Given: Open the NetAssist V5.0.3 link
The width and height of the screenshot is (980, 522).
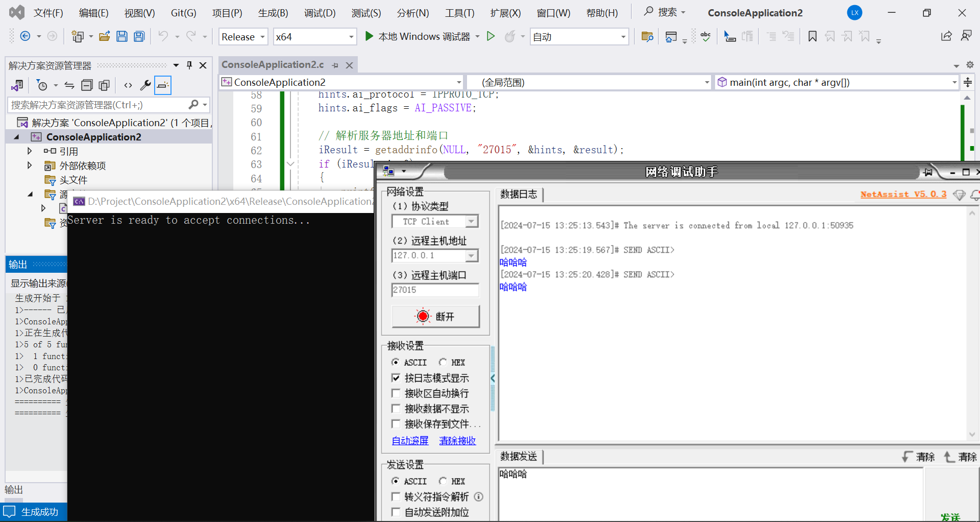Looking at the screenshot, I should tap(902, 194).
